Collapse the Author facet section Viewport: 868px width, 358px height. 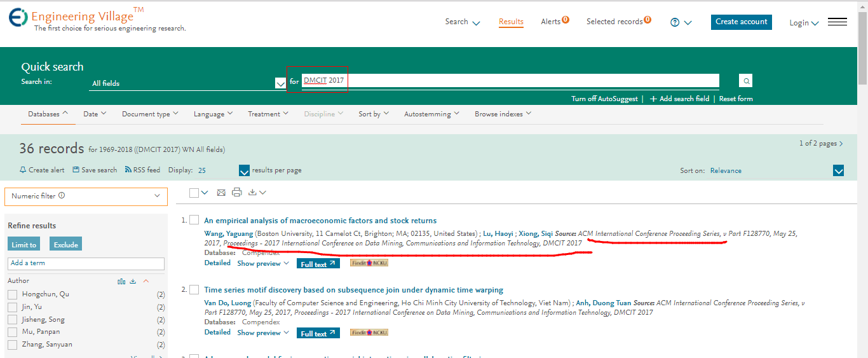tap(146, 281)
